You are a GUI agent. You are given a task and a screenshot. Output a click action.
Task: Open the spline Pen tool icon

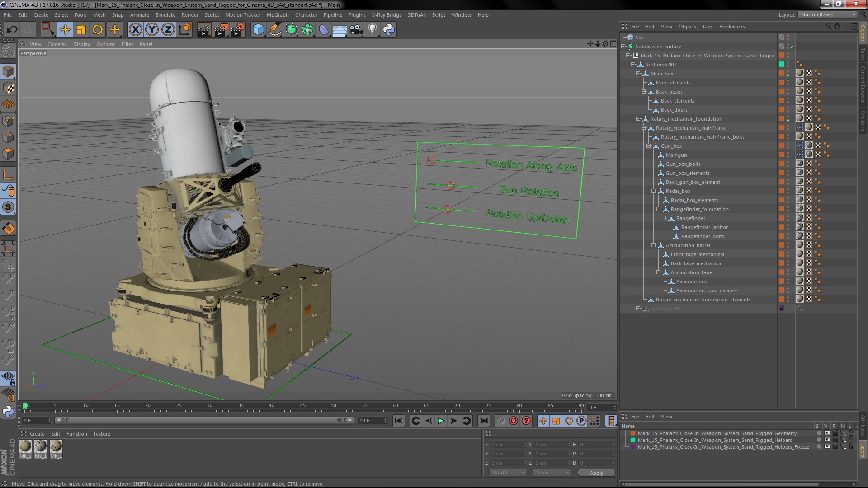click(274, 30)
